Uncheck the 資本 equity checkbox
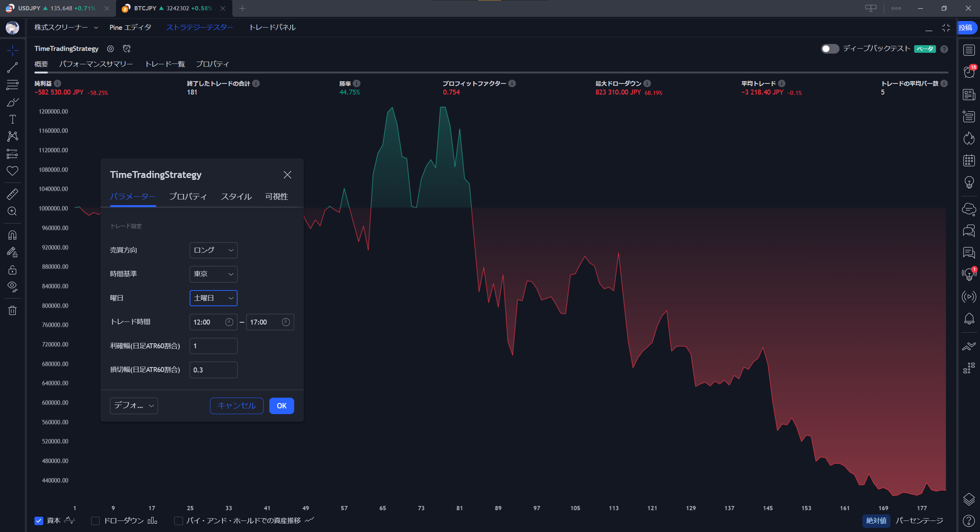This screenshot has height=532, width=980. coord(39,521)
